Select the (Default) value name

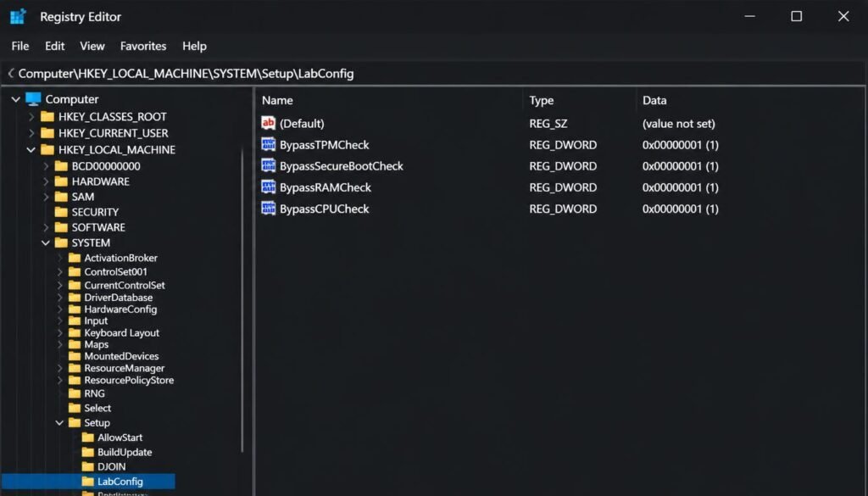tap(302, 124)
